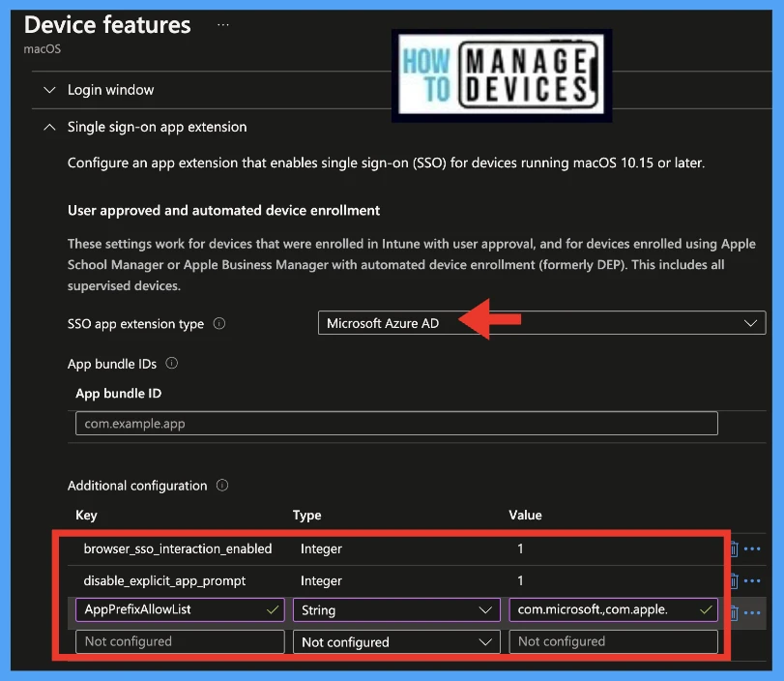Open the SSO app extension type dropdown
Viewport: 784px width, 681px height.
click(x=541, y=323)
